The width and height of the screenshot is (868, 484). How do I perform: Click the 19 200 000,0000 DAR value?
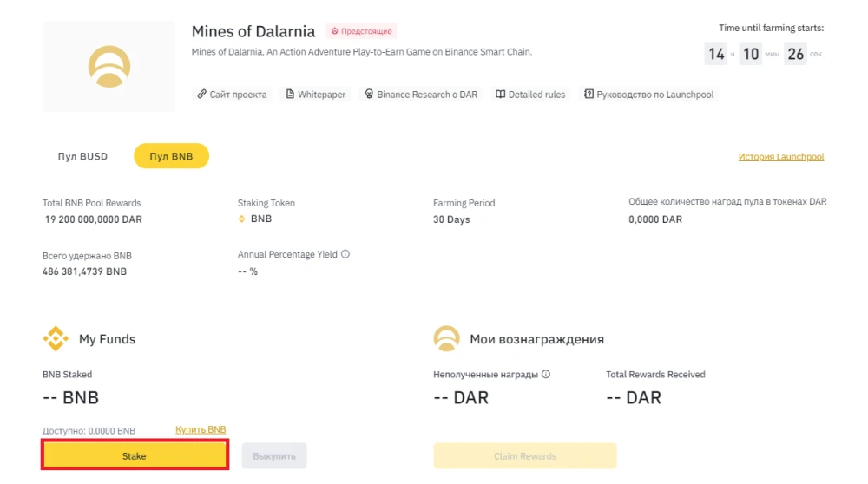click(x=94, y=219)
